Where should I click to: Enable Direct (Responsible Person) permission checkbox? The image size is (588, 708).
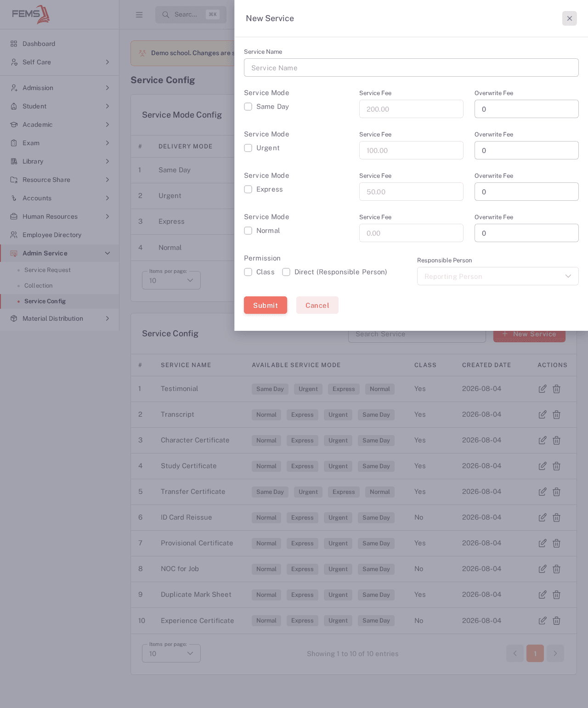click(x=286, y=272)
